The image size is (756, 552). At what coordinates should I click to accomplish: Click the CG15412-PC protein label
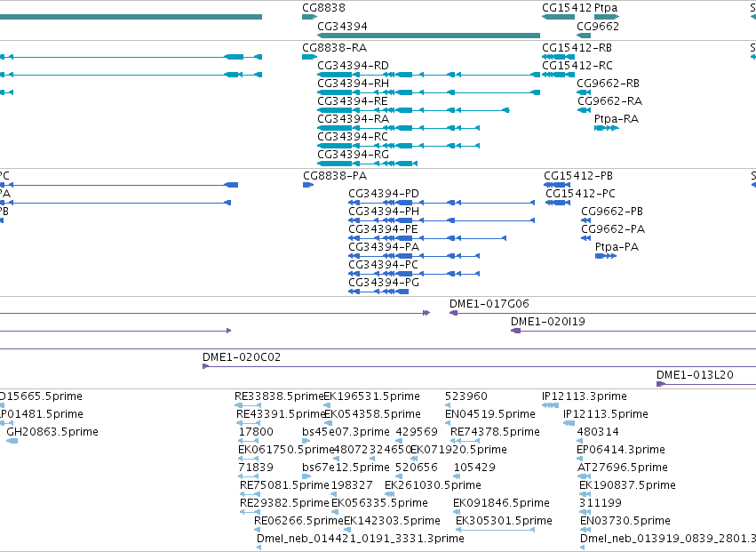click(x=580, y=194)
